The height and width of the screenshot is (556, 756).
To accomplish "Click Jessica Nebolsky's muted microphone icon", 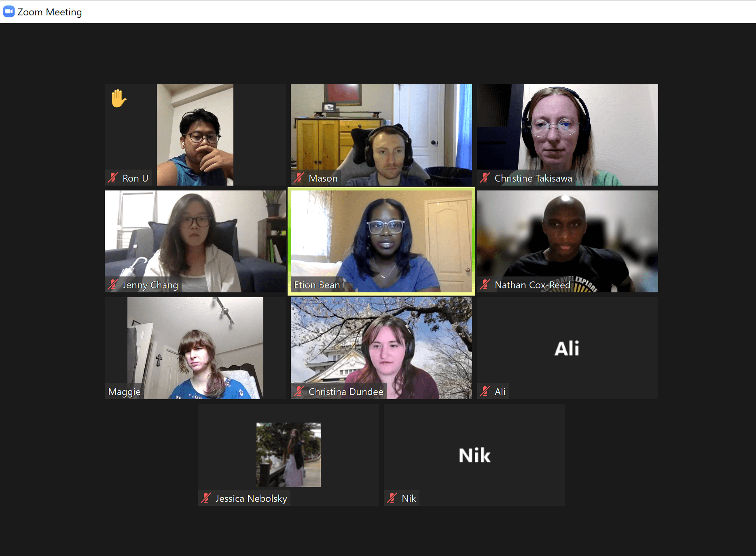I will click(206, 498).
